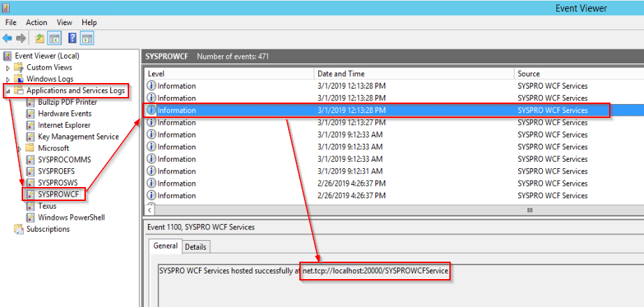The width and height of the screenshot is (644, 307).
Task: Click the Help question mark toolbar icon
Action: coord(73,38)
